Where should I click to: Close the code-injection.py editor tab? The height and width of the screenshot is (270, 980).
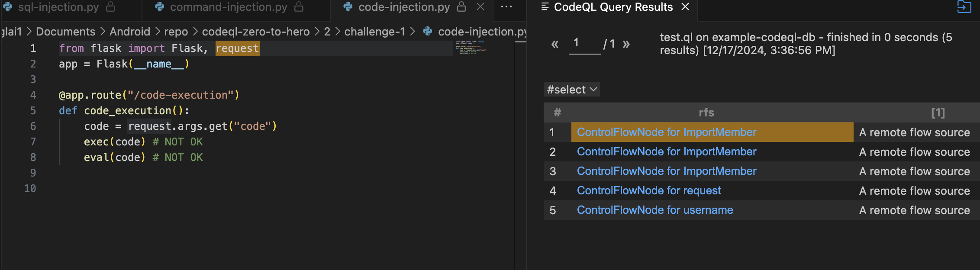tap(480, 7)
